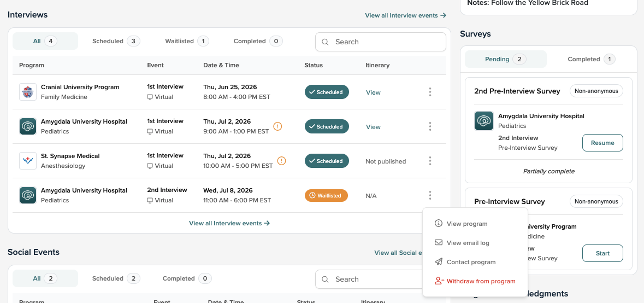This screenshot has width=644, height=303.
Task: Click Non-anonymous tag on Pre-Interview Survey card
Action: pyautogui.click(x=596, y=201)
